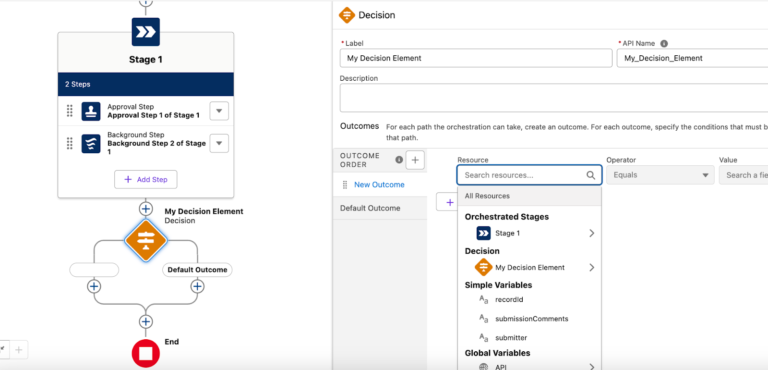Click the magnifier icon in the Resource search
This screenshot has height=370, width=768.
tap(591, 175)
